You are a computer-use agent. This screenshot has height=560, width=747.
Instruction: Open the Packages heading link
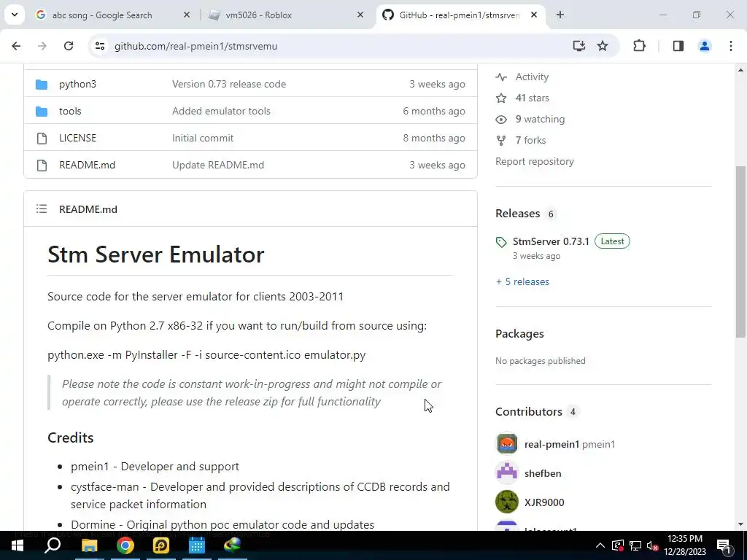pos(519,334)
